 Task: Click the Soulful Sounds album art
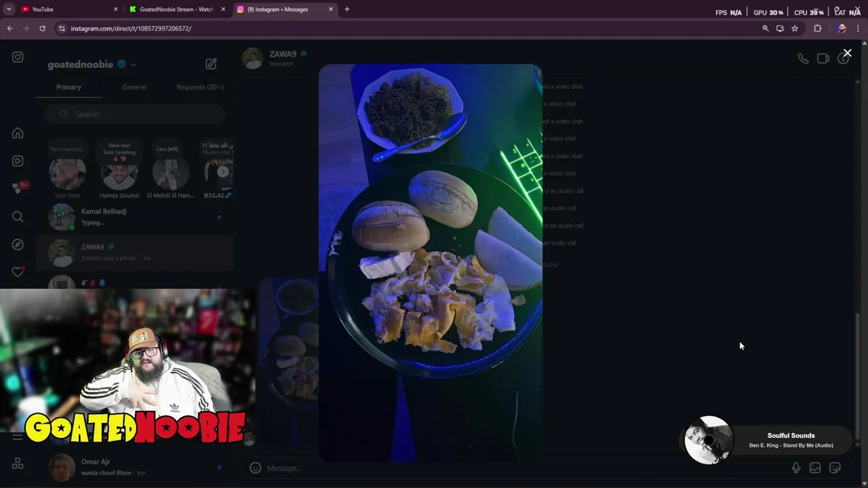pyautogui.click(x=709, y=440)
